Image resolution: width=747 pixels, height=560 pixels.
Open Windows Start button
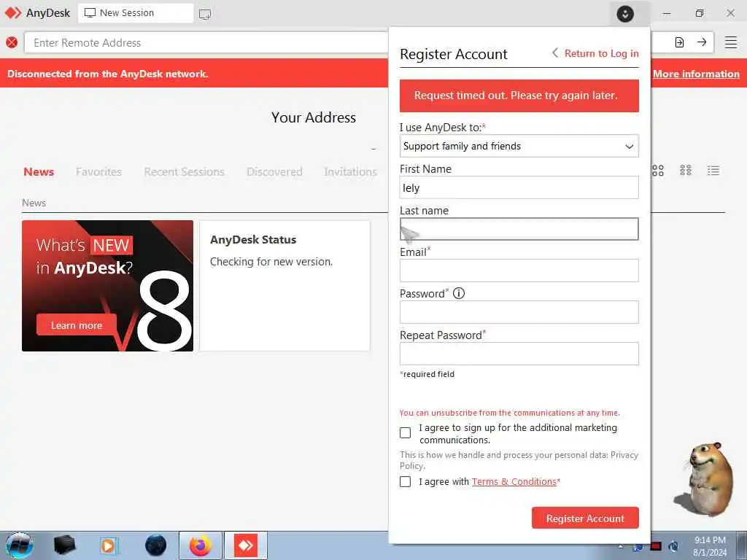19,545
